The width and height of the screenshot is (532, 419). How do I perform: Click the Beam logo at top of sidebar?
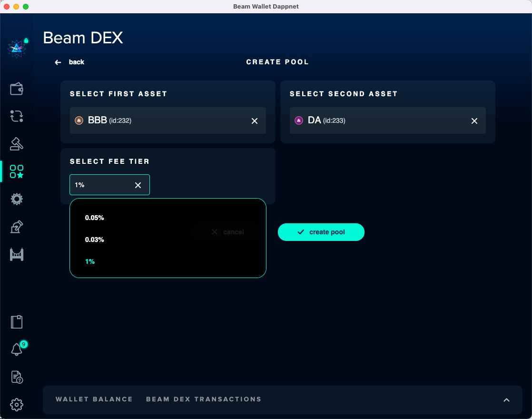pyautogui.click(x=17, y=49)
